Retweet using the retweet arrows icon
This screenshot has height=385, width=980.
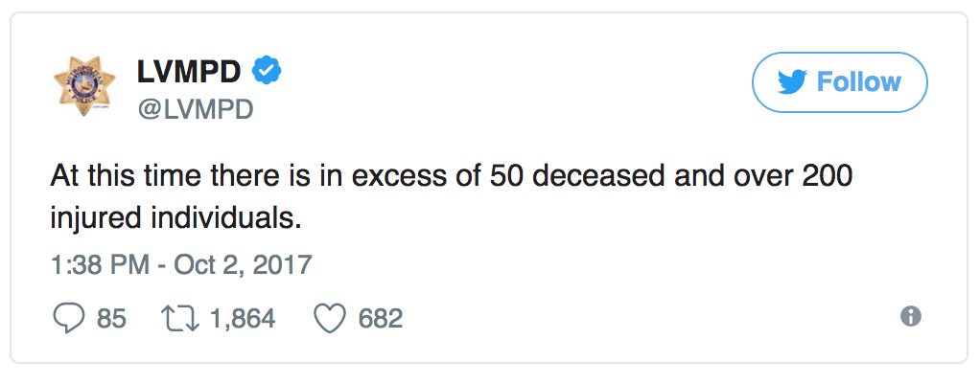point(180,318)
